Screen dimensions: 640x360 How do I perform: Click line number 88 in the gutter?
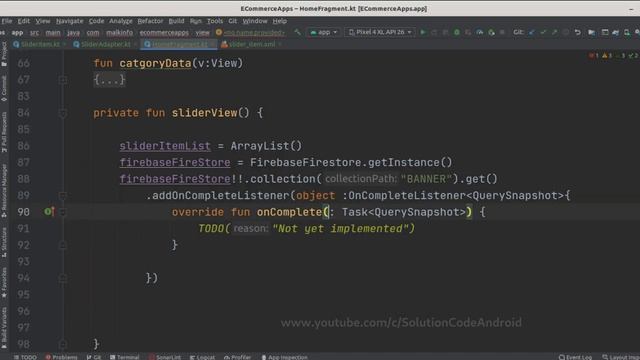click(x=23, y=179)
